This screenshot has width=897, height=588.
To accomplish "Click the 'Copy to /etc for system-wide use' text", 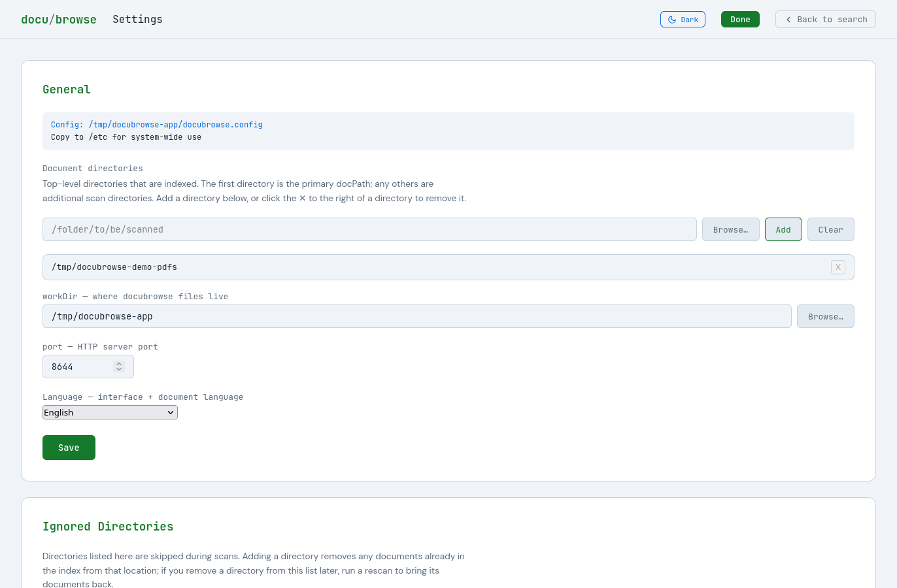I will [x=126, y=137].
